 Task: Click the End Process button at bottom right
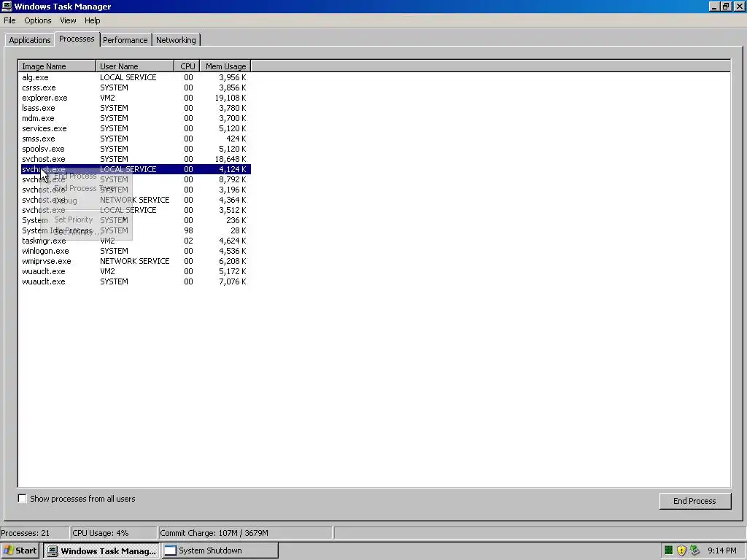694,501
